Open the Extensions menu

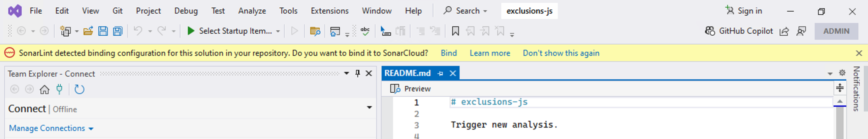tap(329, 11)
